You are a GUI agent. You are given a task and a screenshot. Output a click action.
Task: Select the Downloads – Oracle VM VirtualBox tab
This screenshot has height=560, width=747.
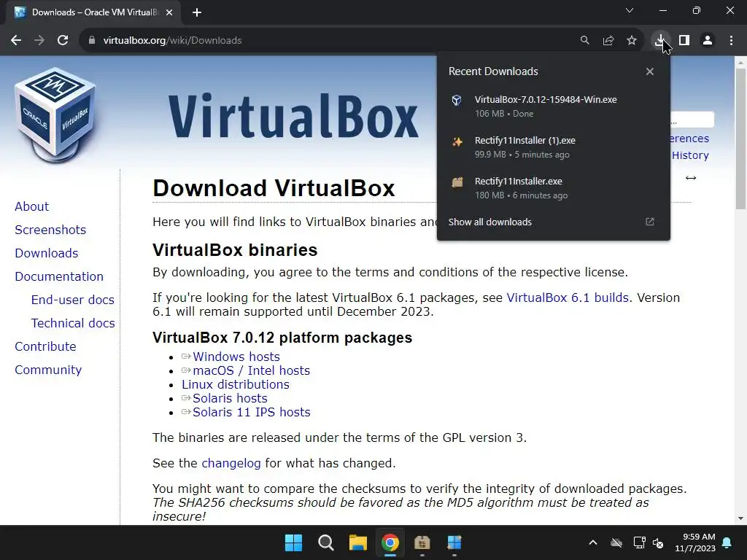(93, 12)
